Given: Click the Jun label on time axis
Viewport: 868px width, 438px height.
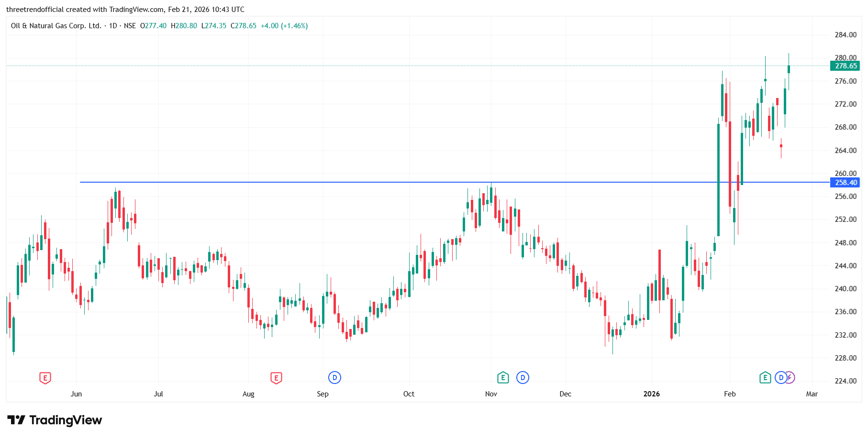Looking at the screenshot, I should pyautogui.click(x=76, y=394).
